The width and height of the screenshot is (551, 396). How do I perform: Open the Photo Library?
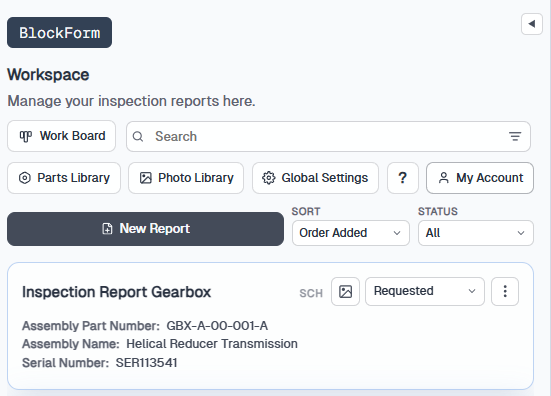[186, 178]
